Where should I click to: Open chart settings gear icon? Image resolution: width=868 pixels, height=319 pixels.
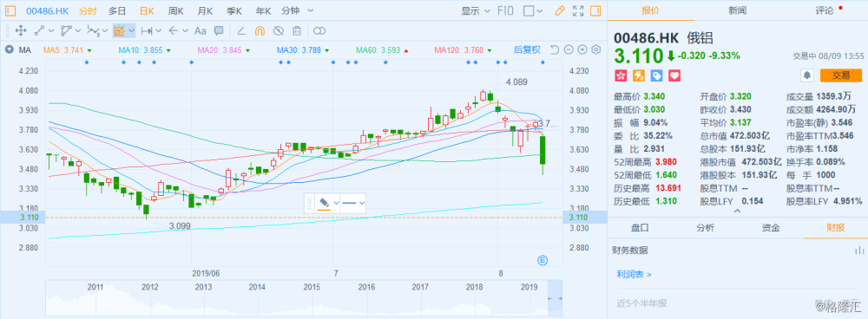tap(596, 50)
